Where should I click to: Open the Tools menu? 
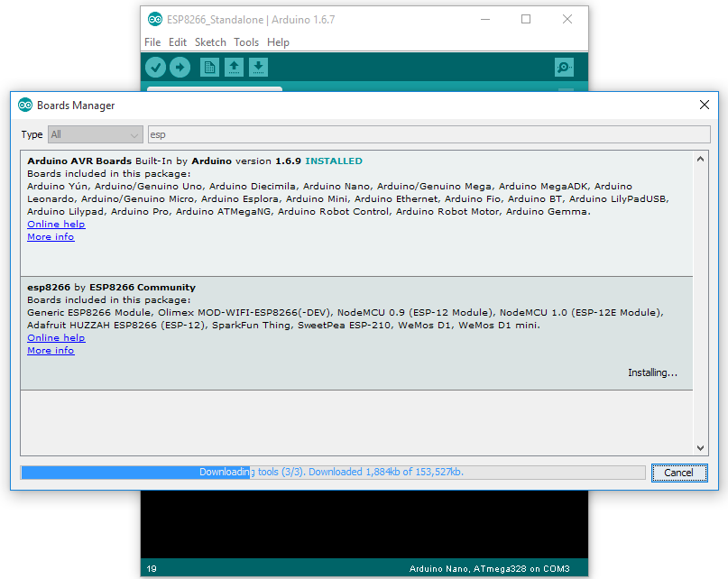tap(246, 42)
